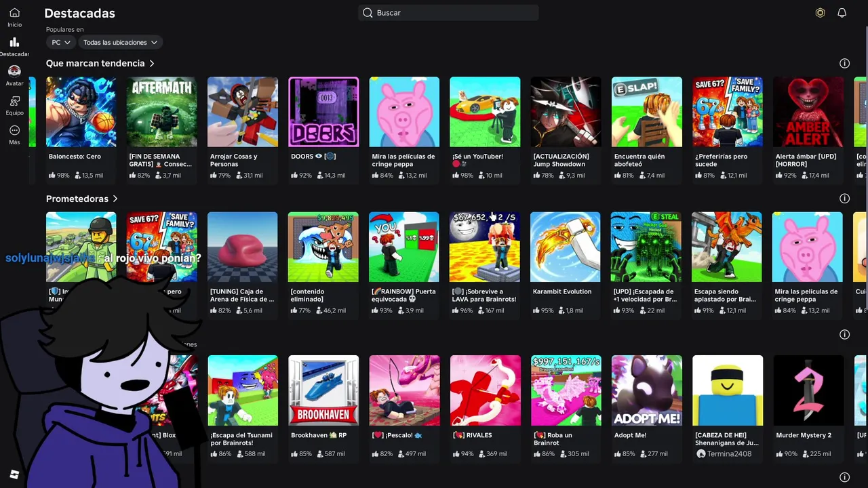
Task: Open the Que marcan tendencia heading link
Action: pos(96,63)
